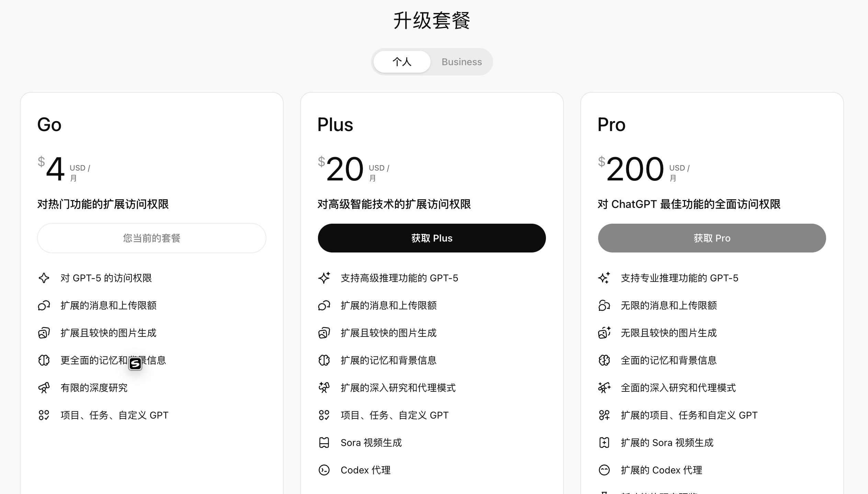Click image icon beside Plus 扩展且较快的图片生成
This screenshot has width=868, height=494.
point(324,333)
